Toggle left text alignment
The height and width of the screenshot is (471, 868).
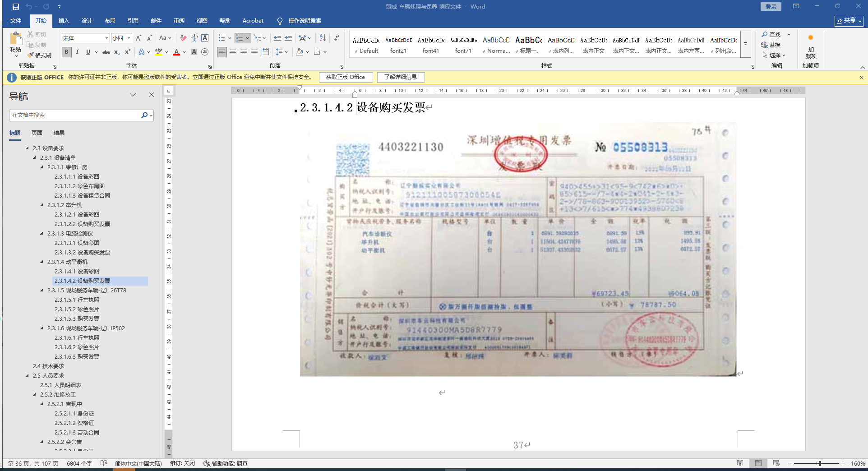(222, 52)
